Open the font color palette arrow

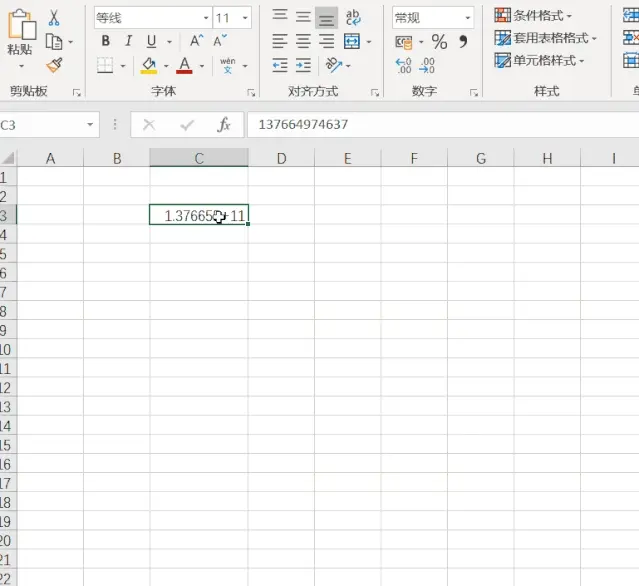pos(202,66)
